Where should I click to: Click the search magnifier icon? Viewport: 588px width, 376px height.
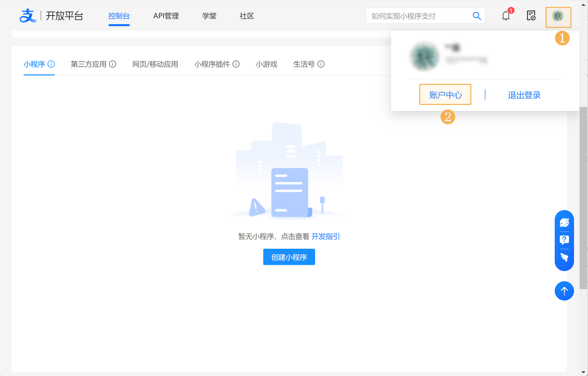pos(476,16)
